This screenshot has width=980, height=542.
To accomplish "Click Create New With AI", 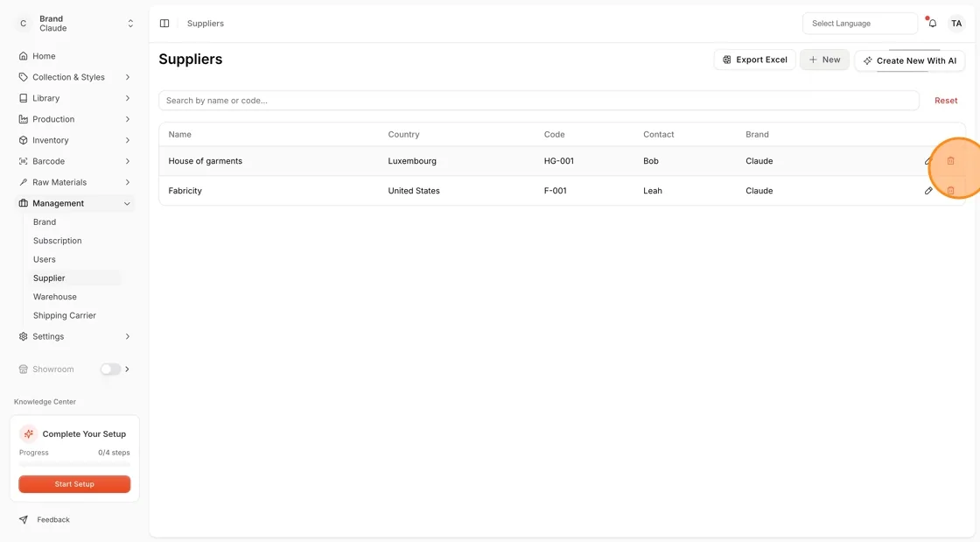I will pos(909,60).
